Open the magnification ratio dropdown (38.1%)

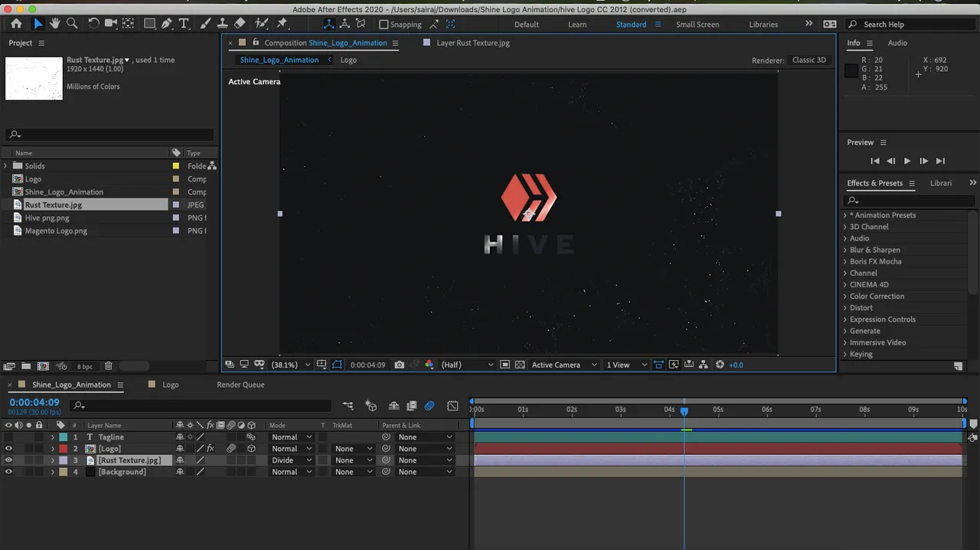[291, 365]
